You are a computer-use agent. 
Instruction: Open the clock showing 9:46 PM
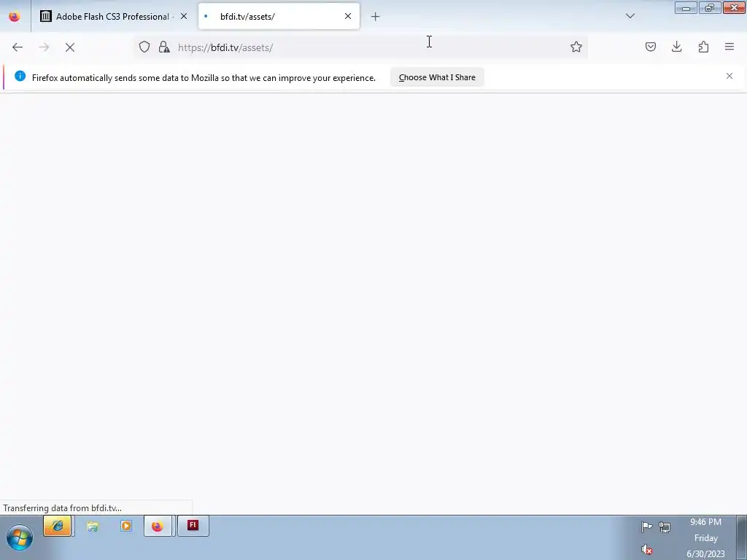(x=705, y=537)
